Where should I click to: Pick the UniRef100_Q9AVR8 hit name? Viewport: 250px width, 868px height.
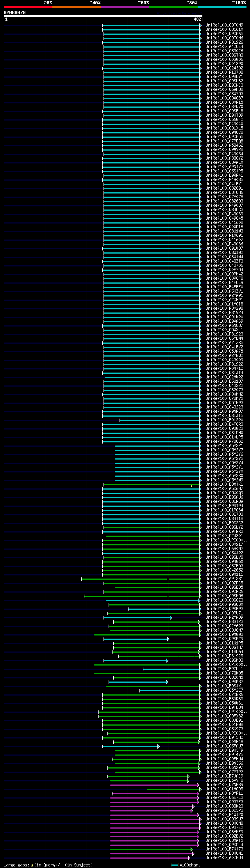(224, 149)
